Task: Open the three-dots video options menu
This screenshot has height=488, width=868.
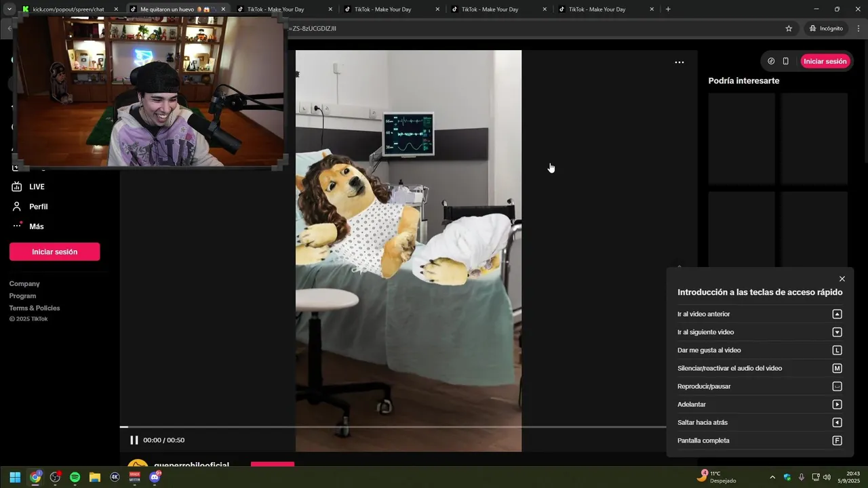Action: (x=679, y=62)
